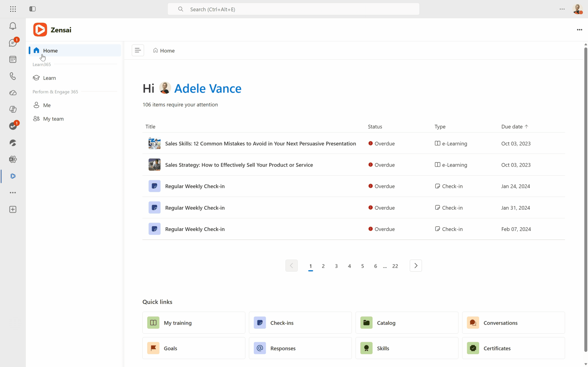
Task: Go to next page with right chevron
Action: click(x=416, y=266)
